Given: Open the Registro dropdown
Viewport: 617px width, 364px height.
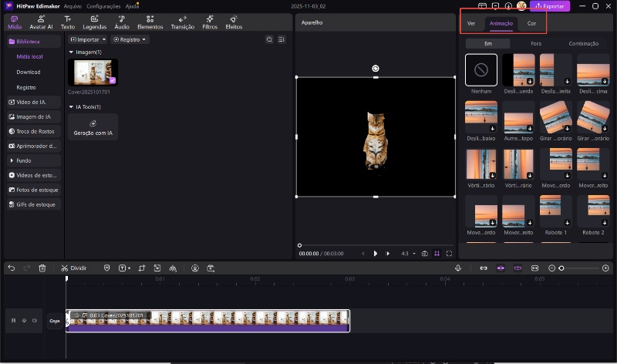Looking at the screenshot, I should (x=130, y=39).
